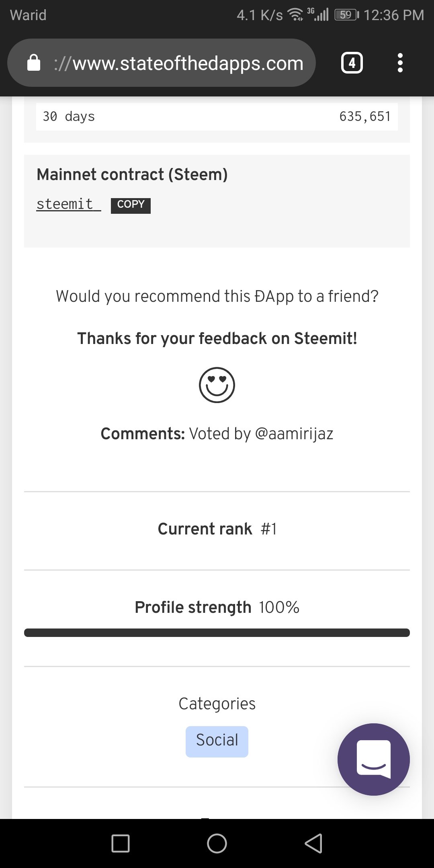
Task: Tap the stateofthedapps.com URL field
Action: point(179,63)
